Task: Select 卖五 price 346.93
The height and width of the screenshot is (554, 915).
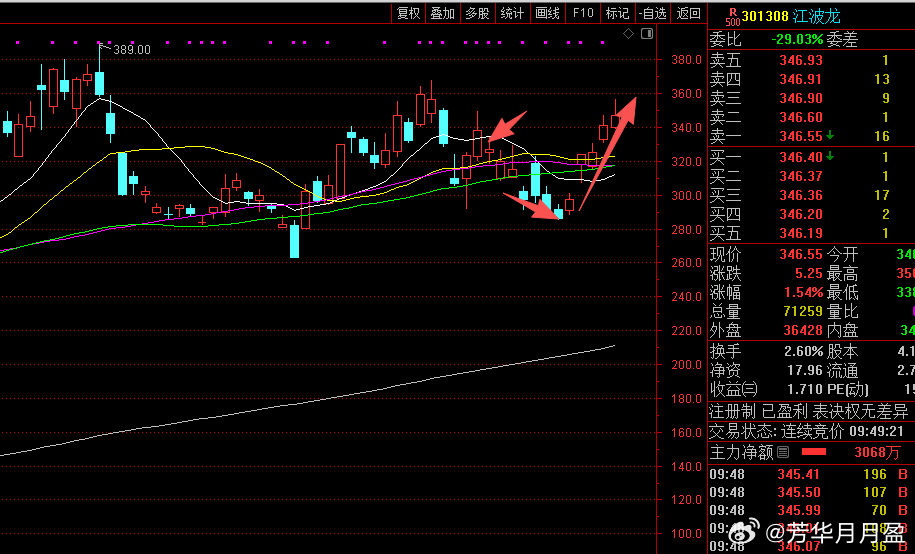Action: click(x=801, y=60)
